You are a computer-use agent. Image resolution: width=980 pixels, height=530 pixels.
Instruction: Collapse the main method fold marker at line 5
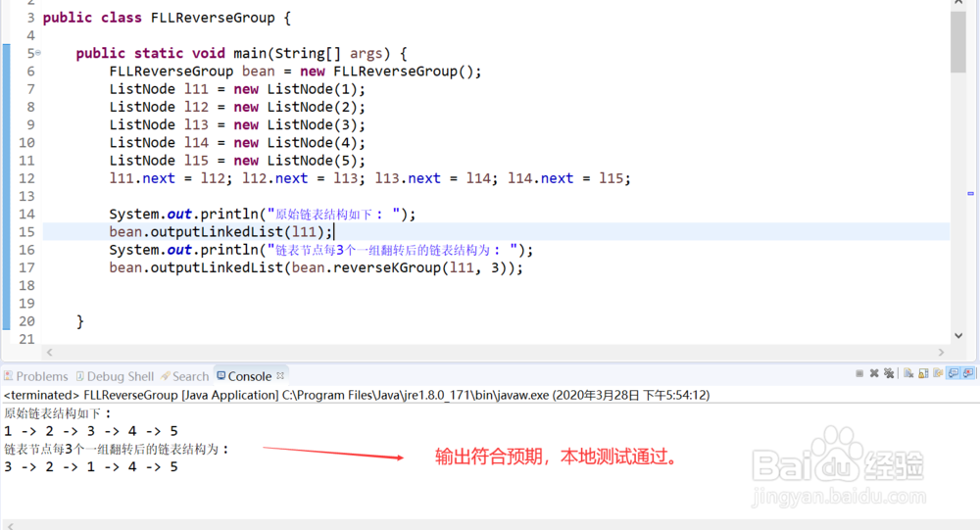point(38,53)
